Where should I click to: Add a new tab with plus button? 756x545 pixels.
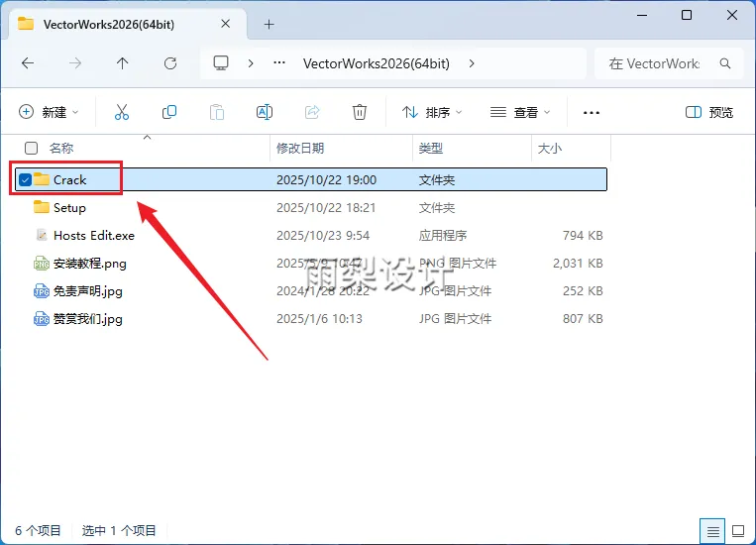tap(270, 24)
